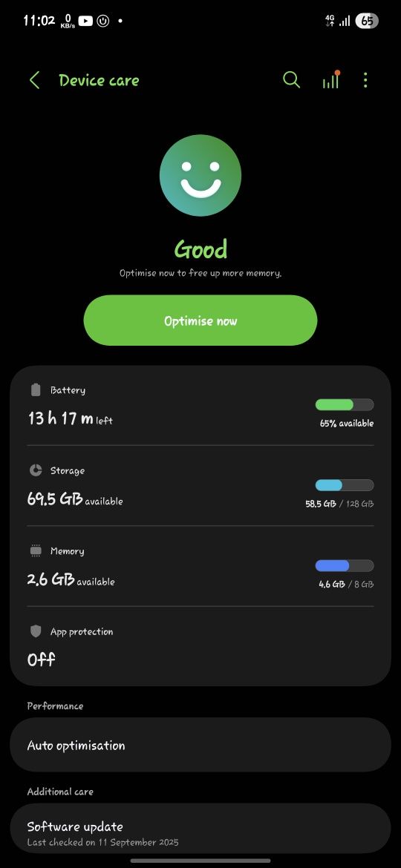
Task: Tap the battery icon in Battery row
Action: pos(36,389)
